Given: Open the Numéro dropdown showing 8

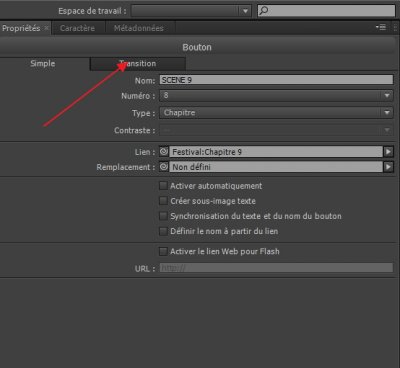Looking at the screenshot, I should [276, 96].
